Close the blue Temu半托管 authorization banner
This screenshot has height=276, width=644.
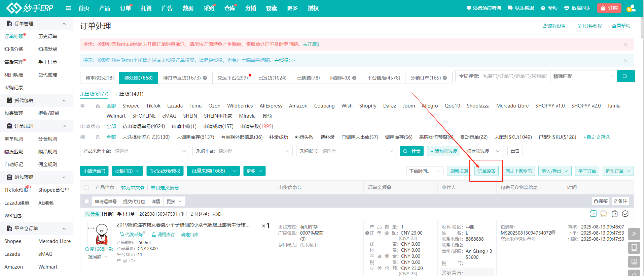(x=626, y=61)
